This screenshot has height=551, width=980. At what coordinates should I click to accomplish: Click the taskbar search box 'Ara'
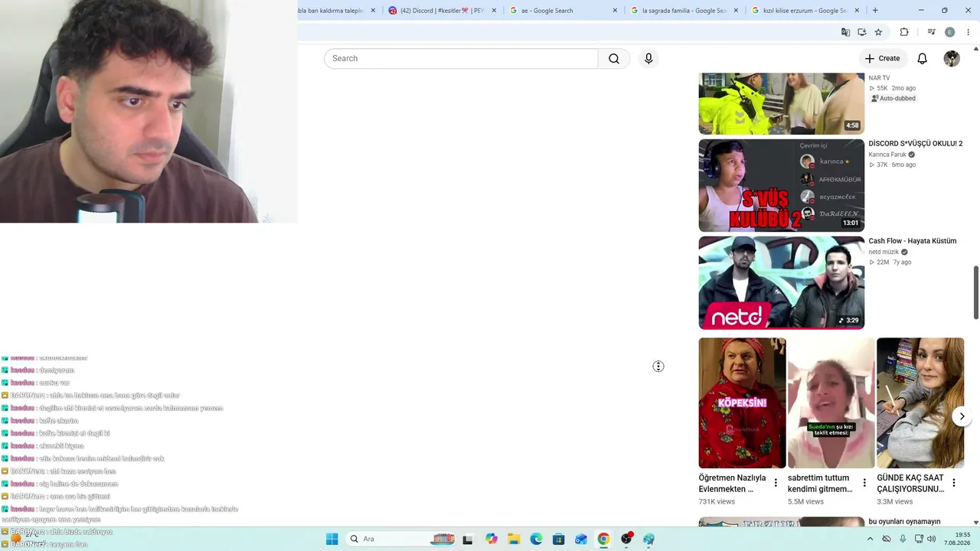(401, 539)
